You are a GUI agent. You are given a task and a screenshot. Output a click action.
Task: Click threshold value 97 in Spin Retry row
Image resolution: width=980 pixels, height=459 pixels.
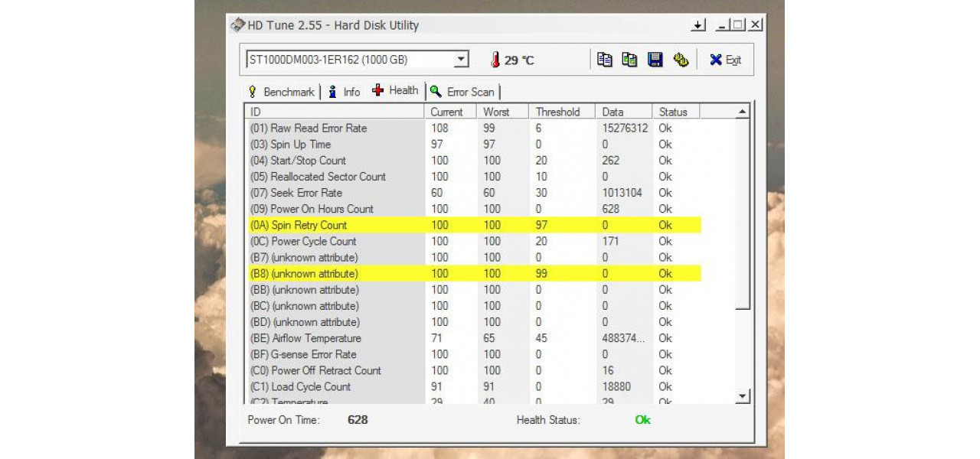click(542, 225)
